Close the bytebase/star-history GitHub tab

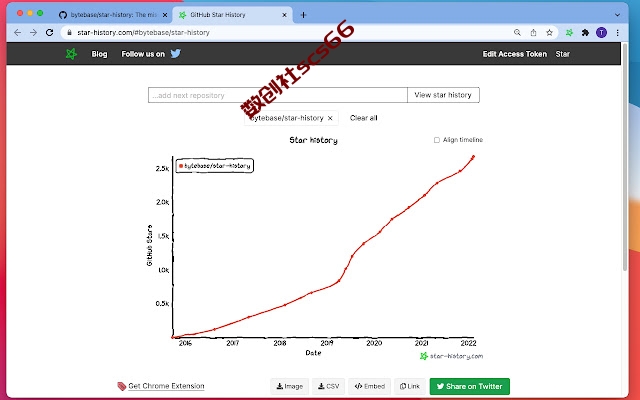165,15
